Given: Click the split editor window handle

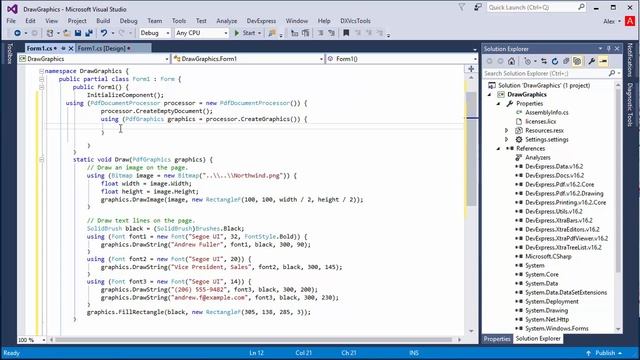Looking at the screenshot, I should pyautogui.click(x=471, y=69).
